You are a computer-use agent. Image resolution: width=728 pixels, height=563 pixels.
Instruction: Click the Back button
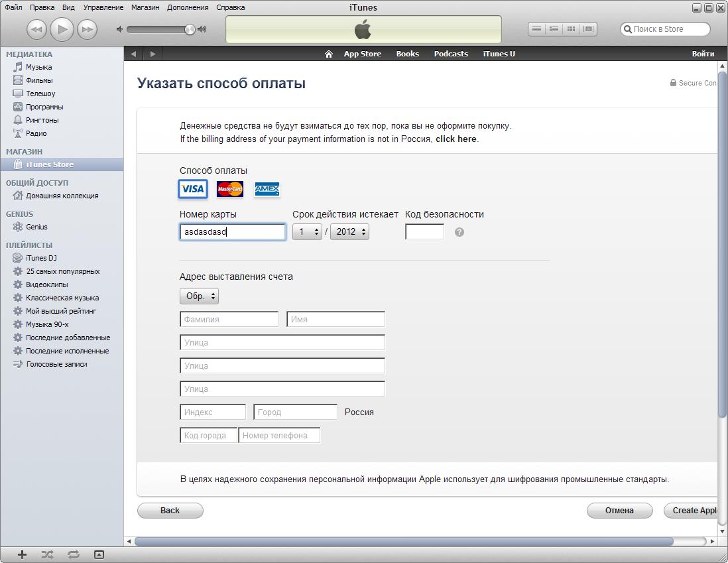170,511
